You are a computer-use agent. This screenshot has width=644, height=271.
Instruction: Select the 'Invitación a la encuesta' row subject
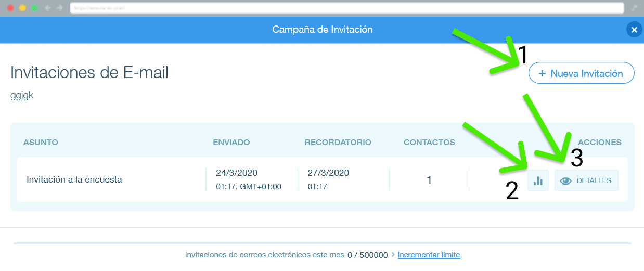74,180
